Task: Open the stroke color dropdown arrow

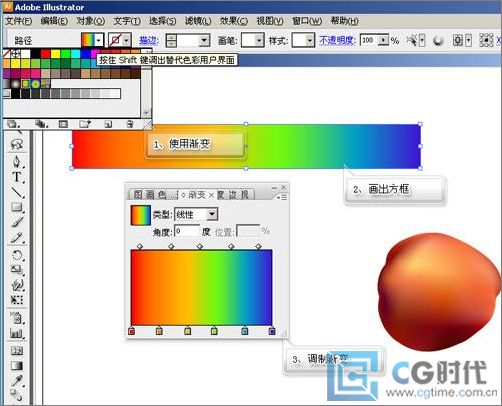Action: point(126,41)
